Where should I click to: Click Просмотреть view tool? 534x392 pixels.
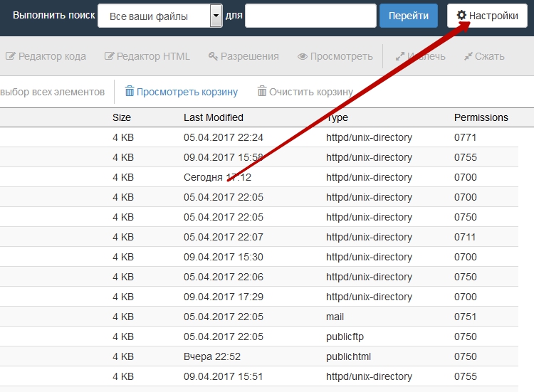(335, 56)
